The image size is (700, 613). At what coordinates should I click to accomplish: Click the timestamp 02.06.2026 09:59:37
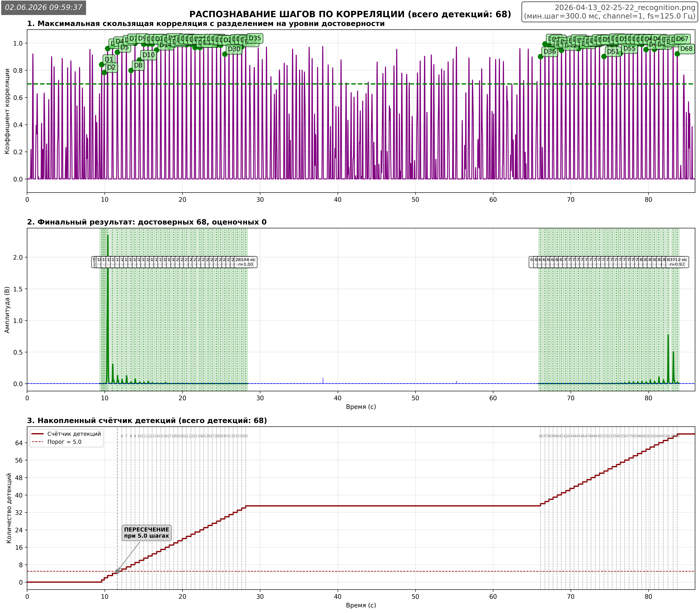43,7
